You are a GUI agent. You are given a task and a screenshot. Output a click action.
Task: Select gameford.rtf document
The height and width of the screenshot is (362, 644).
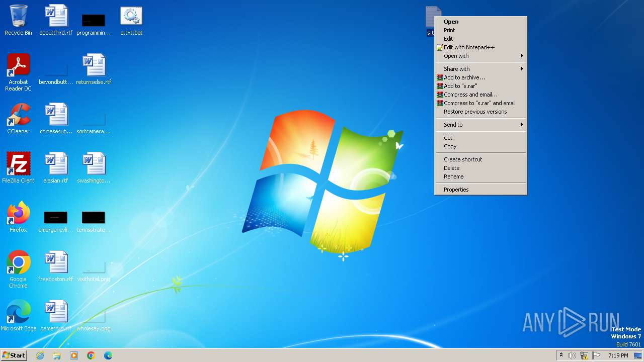tap(56, 316)
